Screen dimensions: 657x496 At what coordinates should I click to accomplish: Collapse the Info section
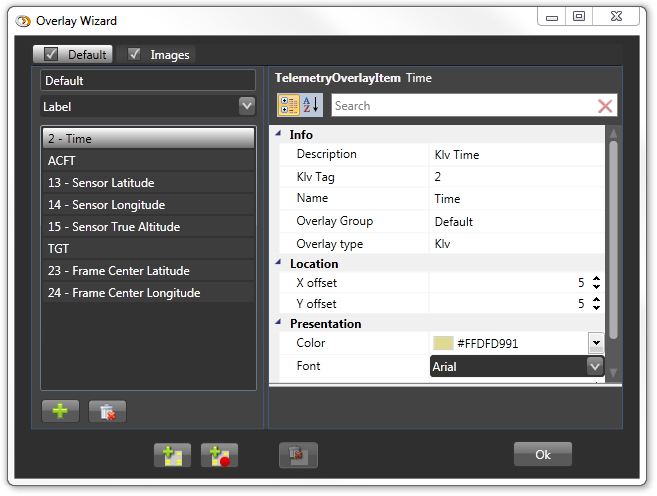pyautogui.click(x=278, y=134)
